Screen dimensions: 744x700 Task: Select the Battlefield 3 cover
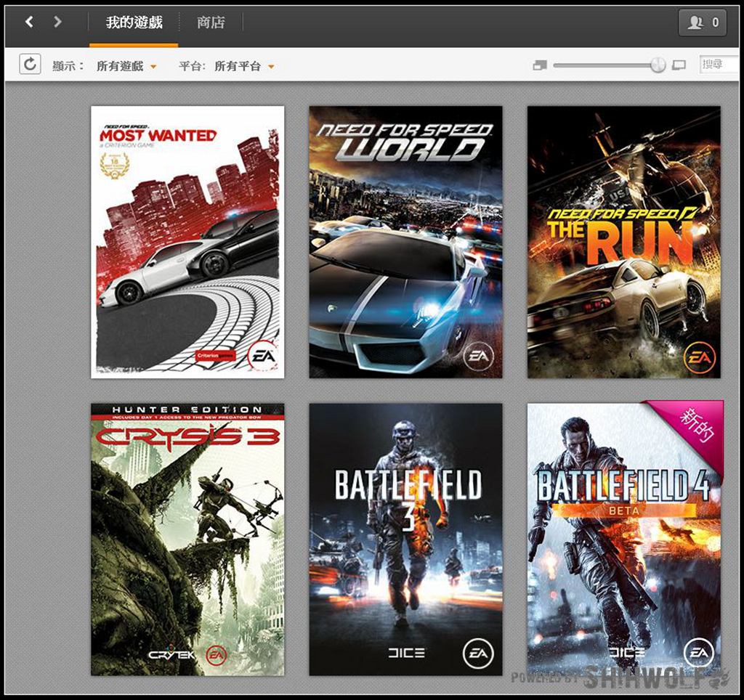click(x=405, y=540)
